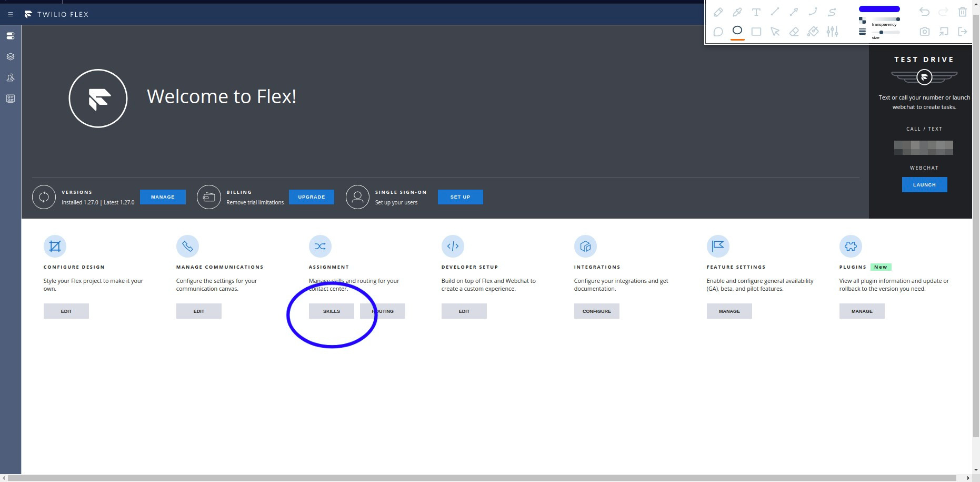Image resolution: width=980 pixels, height=482 pixels.
Task: Click the Feature Settings flag icon
Action: coord(718,246)
